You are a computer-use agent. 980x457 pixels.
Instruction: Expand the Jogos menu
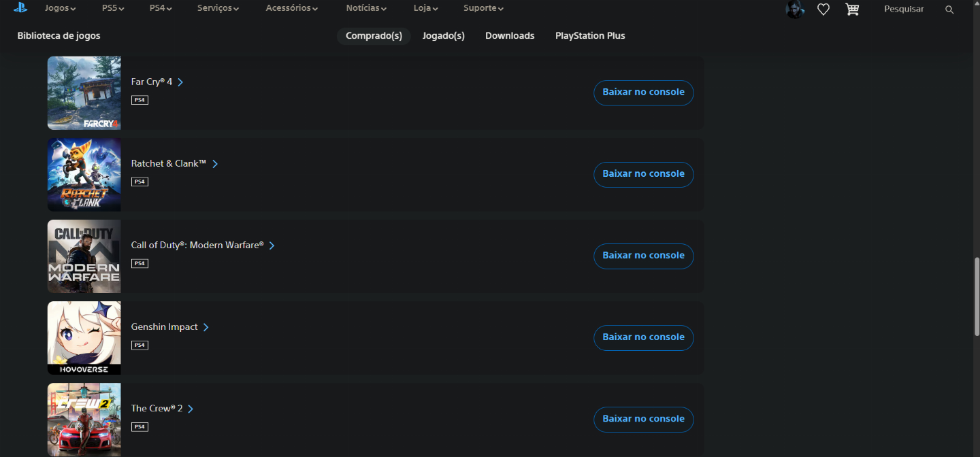pos(61,8)
